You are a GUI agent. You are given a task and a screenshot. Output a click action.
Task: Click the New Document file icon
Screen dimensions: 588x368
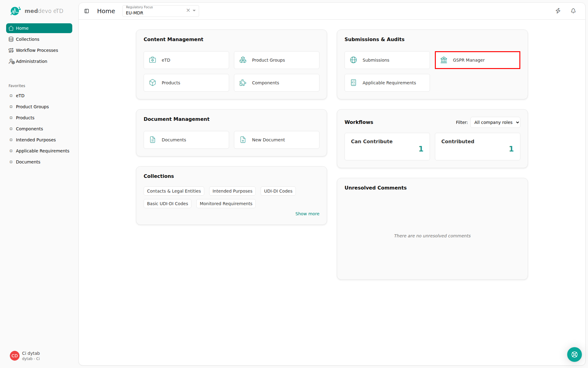pos(243,140)
